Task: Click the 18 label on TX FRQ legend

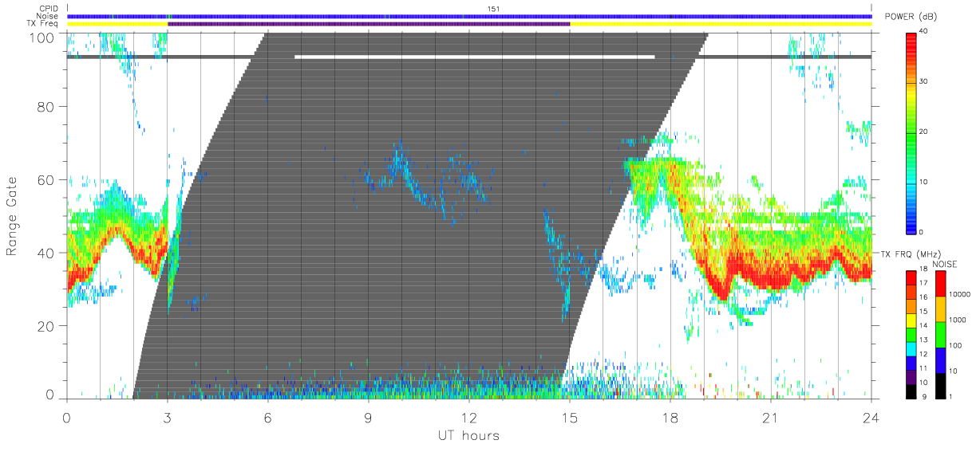Action: click(x=922, y=270)
